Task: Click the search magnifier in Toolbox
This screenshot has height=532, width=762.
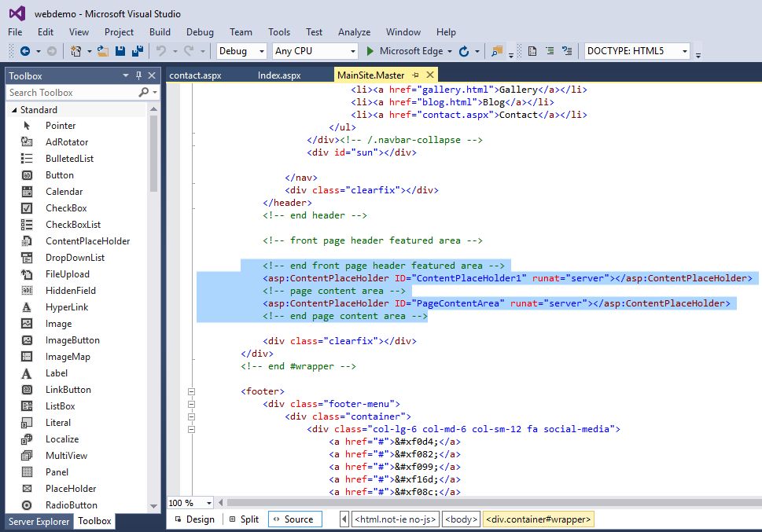Action: click(x=144, y=93)
